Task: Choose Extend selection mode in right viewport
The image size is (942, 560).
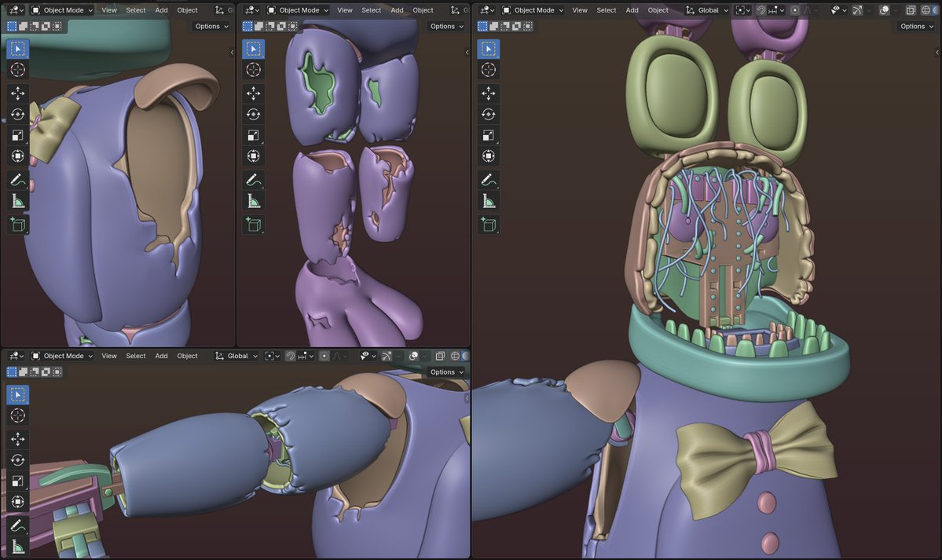Action: coord(494,27)
